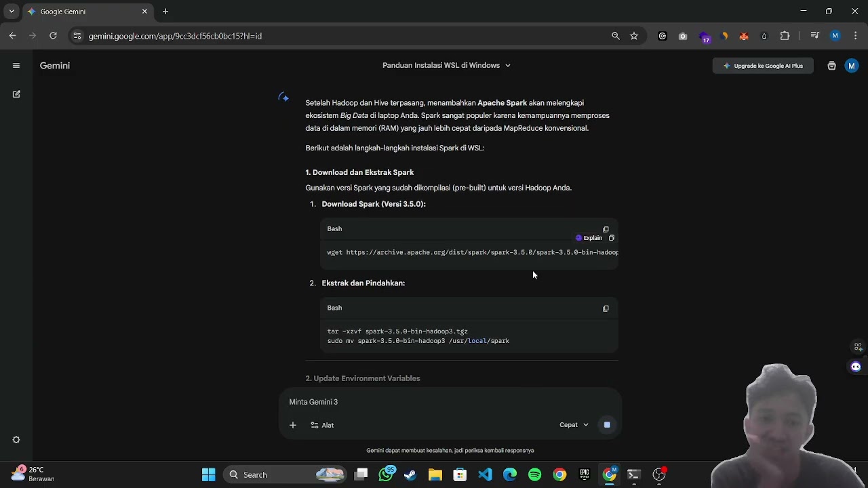Open the Gemini account avatar below the browser toolbar
Viewport: 868px width, 488px height.
point(852,66)
